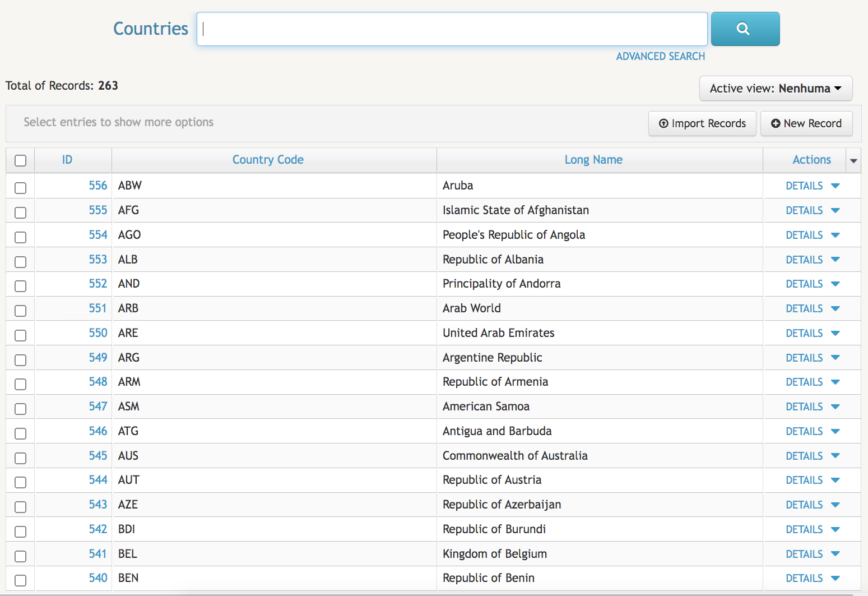Check the Republic of Benin row checkbox
Viewport: 868px width, 596px height.
(20, 580)
